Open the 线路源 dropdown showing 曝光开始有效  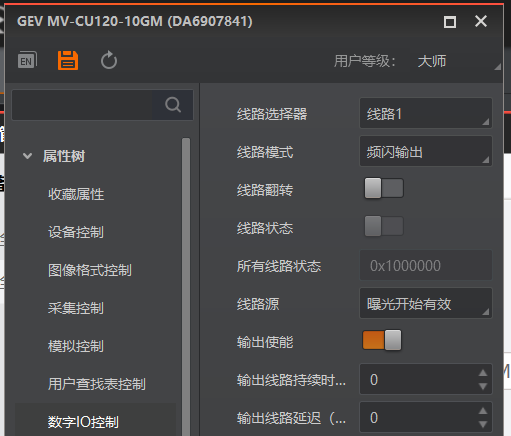(426, 303)
